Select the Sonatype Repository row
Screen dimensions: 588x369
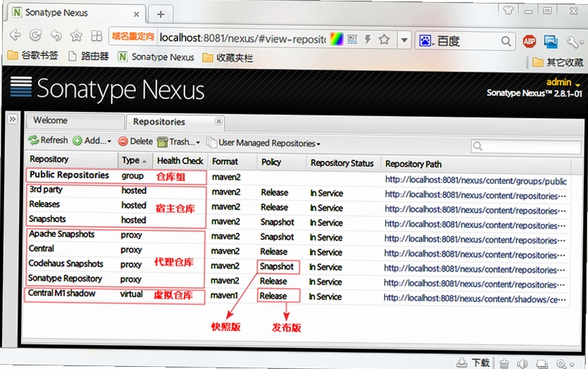point(298,281)
